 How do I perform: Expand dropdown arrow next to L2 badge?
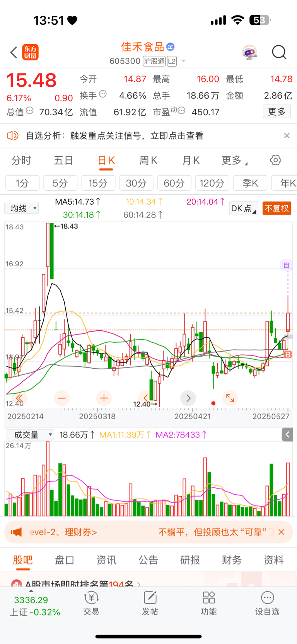(183, 61)
